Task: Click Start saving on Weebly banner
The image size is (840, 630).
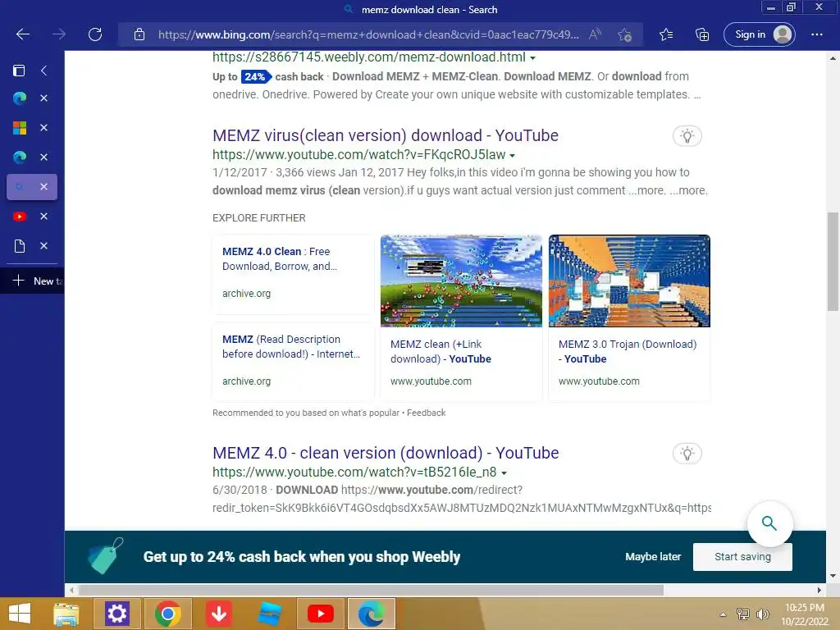Action: [x=742, y=557]
